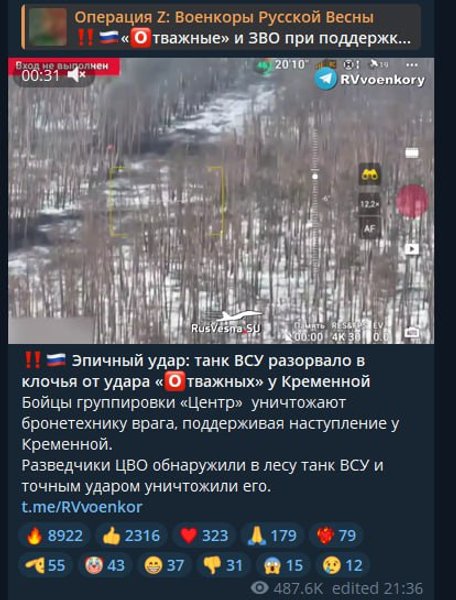
Task: Click the red heart reaction 323
Action: tap(204, 536)
